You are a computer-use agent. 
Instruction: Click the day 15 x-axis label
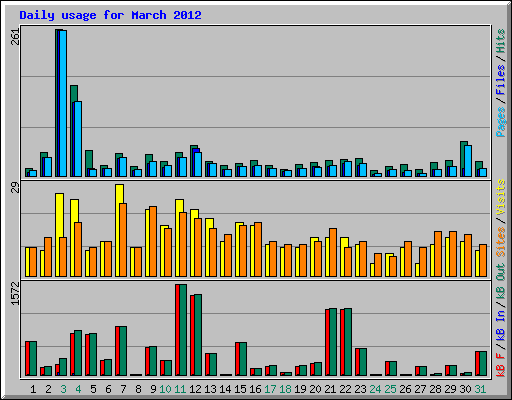tap(240, 389)
